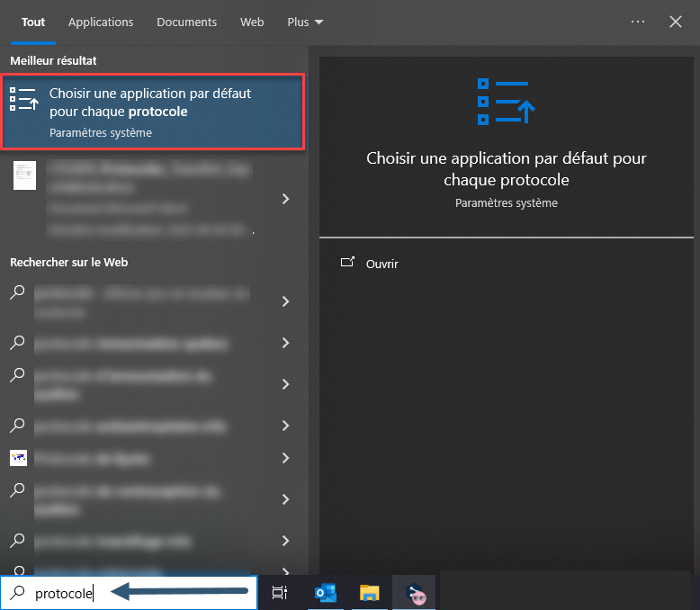Click the world-map thumbnail web result
This screenshot has width=700, height=610.
[x=19, y=458]
